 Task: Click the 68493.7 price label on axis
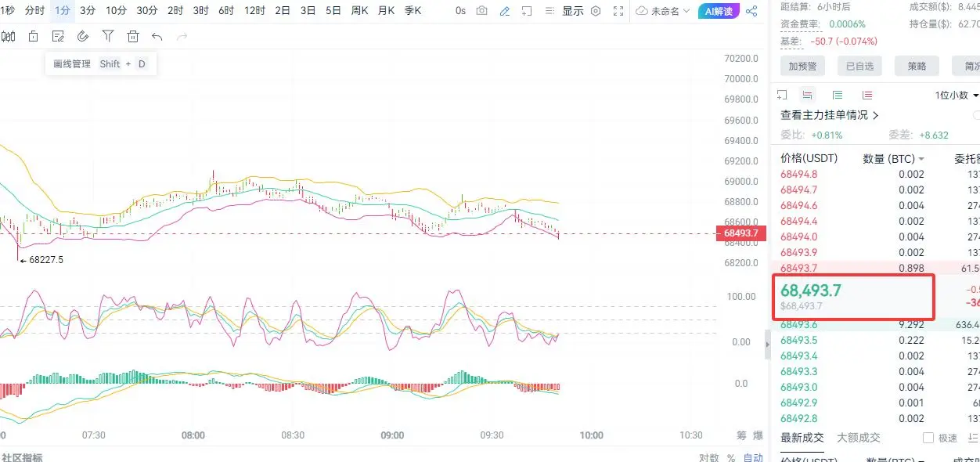pyautogui.click(x=740, y=233)
